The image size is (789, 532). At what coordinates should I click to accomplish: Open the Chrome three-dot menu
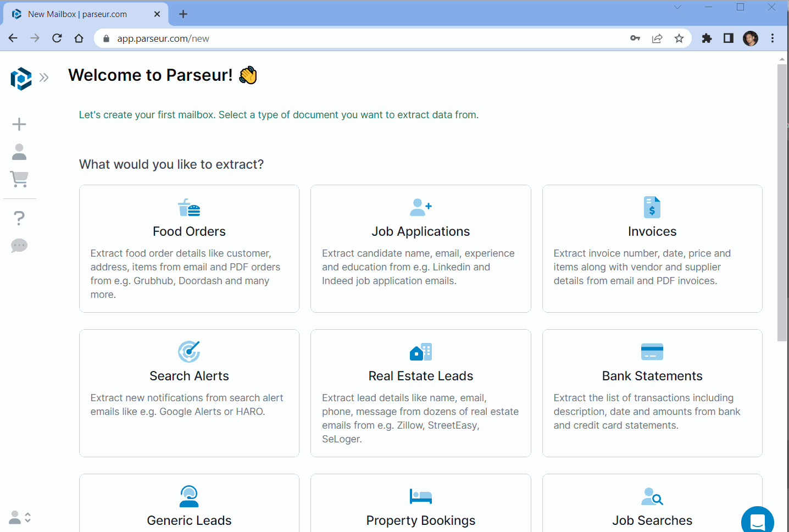(x=773, y=38)
